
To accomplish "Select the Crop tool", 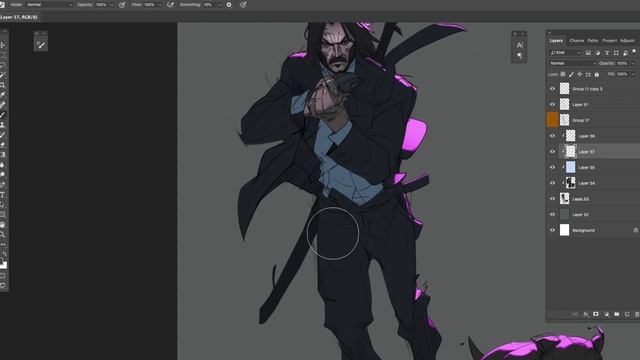I will [x=2, y=85].
